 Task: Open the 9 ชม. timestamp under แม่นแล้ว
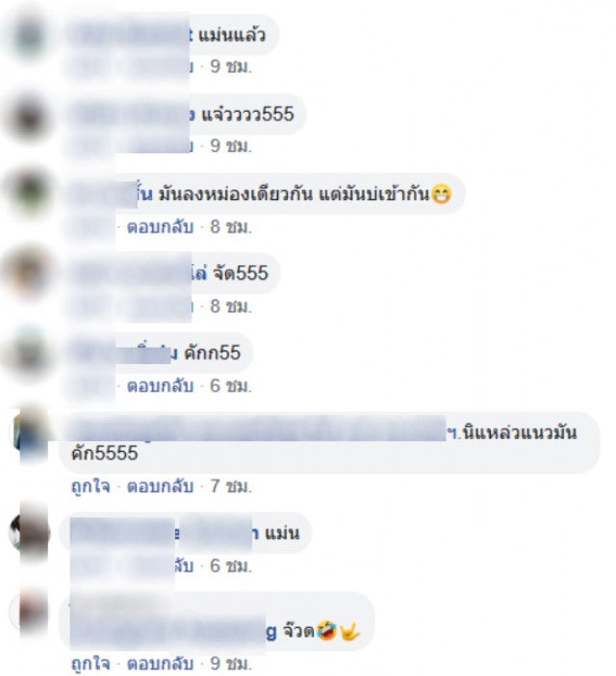230,66
